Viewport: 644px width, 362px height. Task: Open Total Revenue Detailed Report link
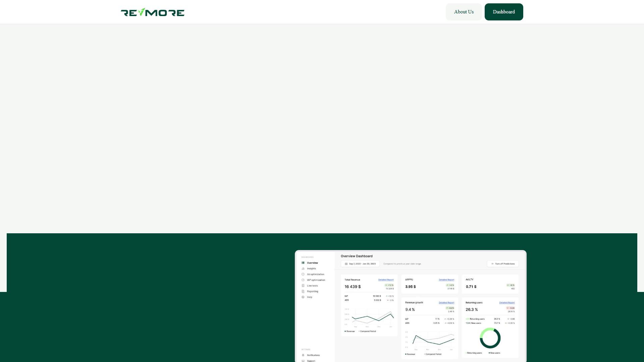click(386, 280)
